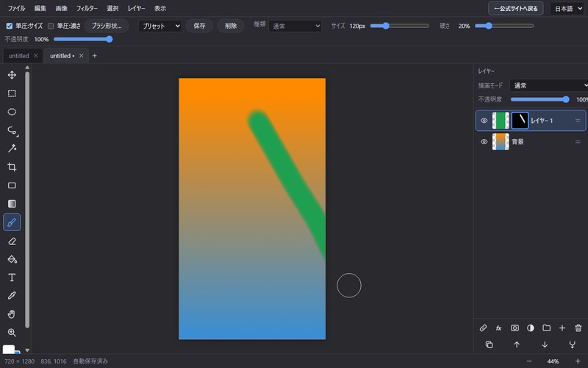Open the 描画モード blend mode dropdown
The height and width of the screenshot is (368, 588).
(x=549, y=85)
